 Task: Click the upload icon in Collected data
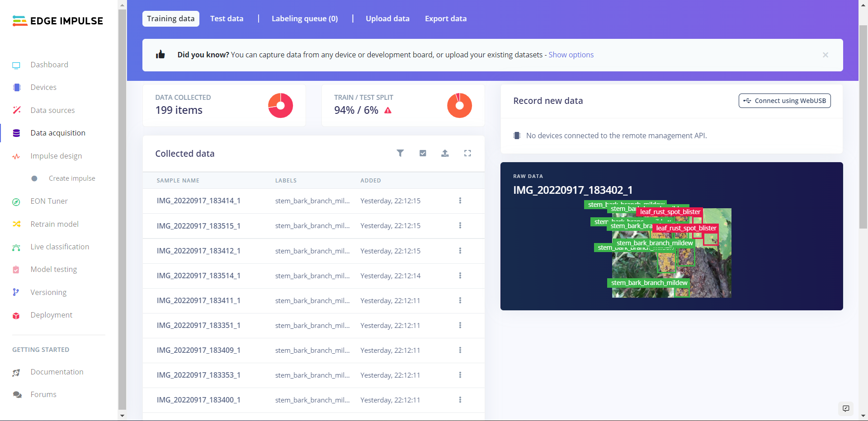(x=445, y=153)
